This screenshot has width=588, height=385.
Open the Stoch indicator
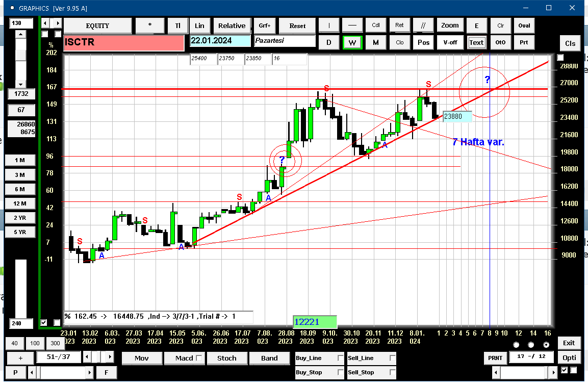(x=227, y=358)
